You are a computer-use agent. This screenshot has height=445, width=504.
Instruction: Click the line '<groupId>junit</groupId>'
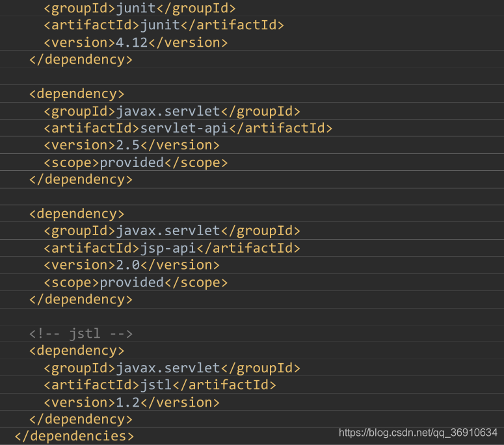coord(140,8)
